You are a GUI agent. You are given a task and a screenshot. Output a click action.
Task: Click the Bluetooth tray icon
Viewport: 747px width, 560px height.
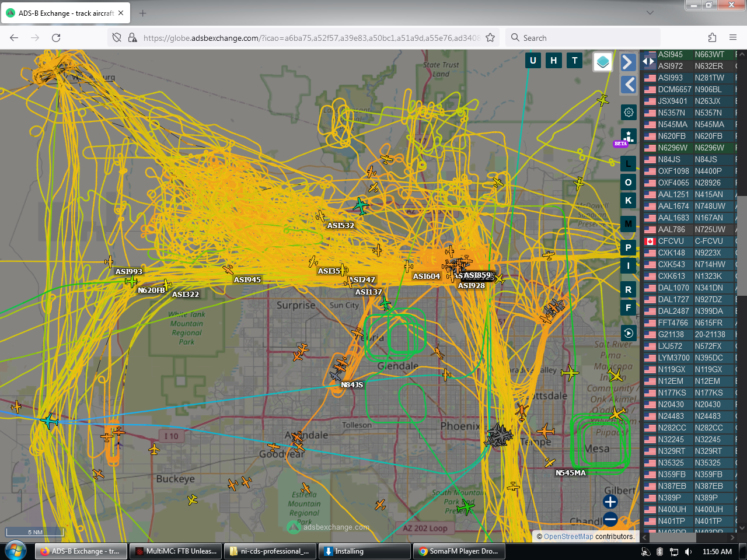tap(659, 551)
